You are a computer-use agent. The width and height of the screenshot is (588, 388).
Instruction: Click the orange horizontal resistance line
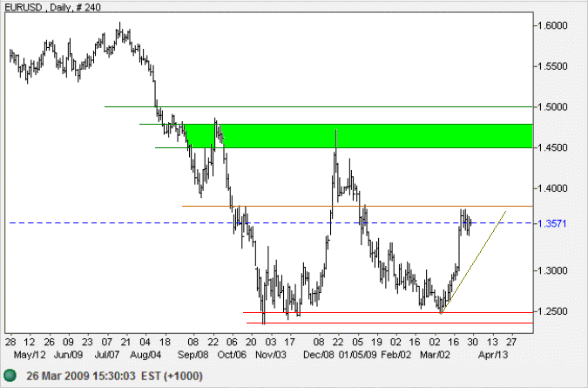357,206
